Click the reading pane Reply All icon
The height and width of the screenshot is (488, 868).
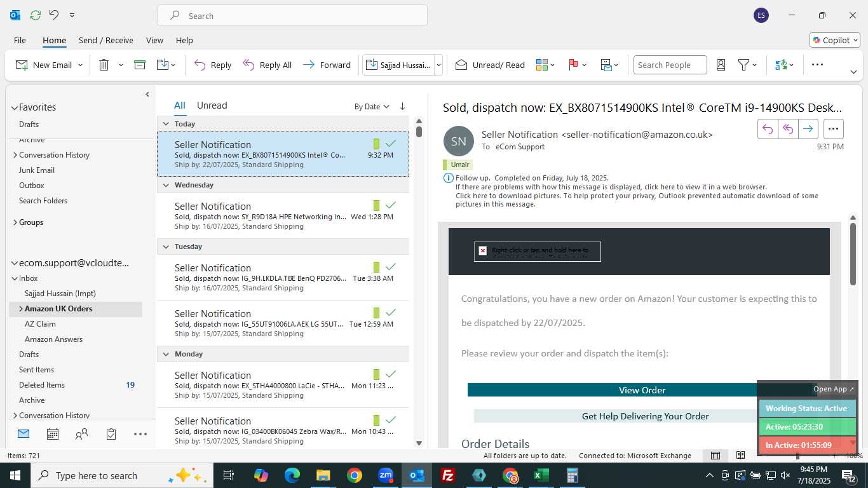tap(788, 129)
